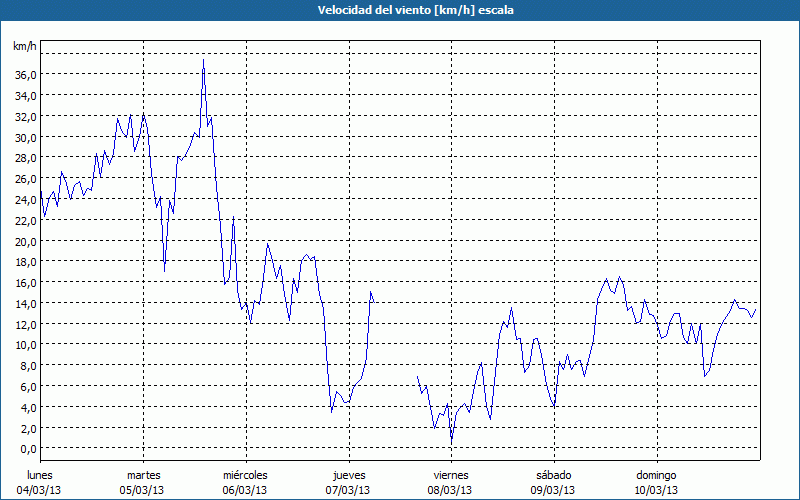Select the 'jueves' day label
Image resolution: width=800 pixels, height=500 pixels.
pyautogui.click(x=348, y=475)
